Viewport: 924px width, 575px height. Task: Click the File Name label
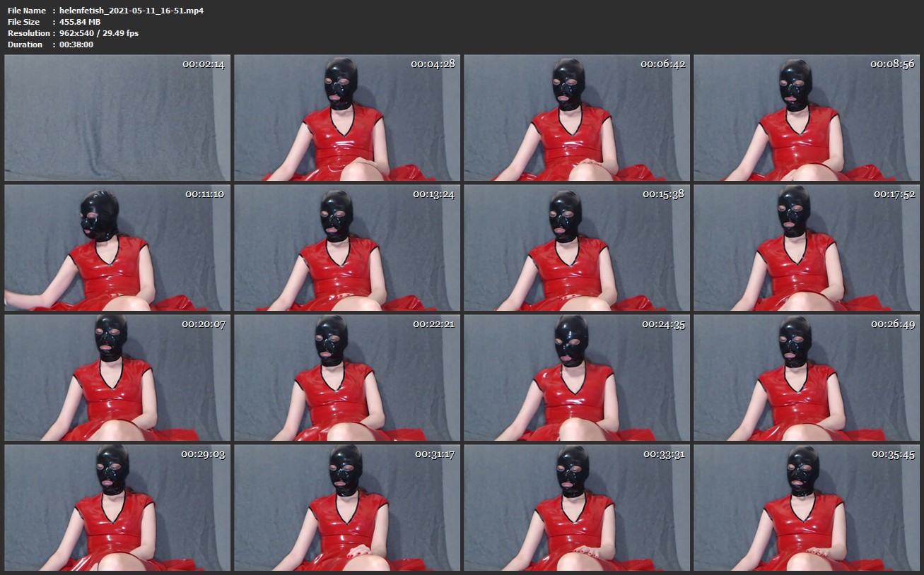27,11
